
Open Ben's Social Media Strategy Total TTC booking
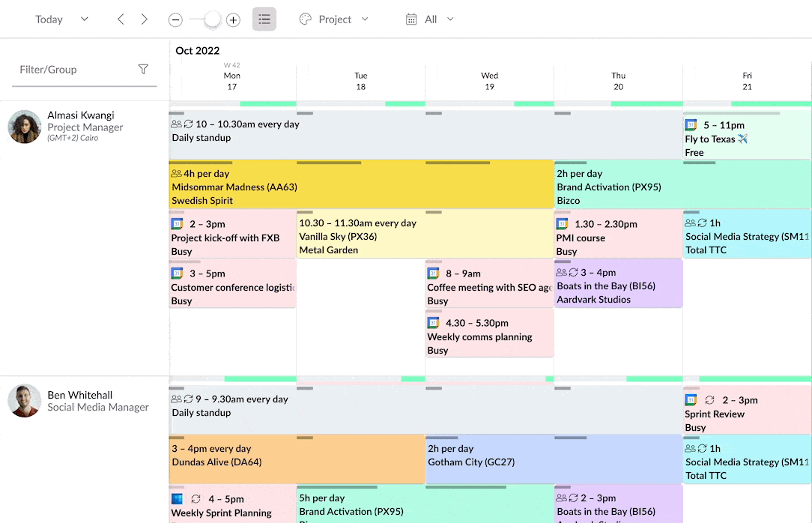[747, 459]
